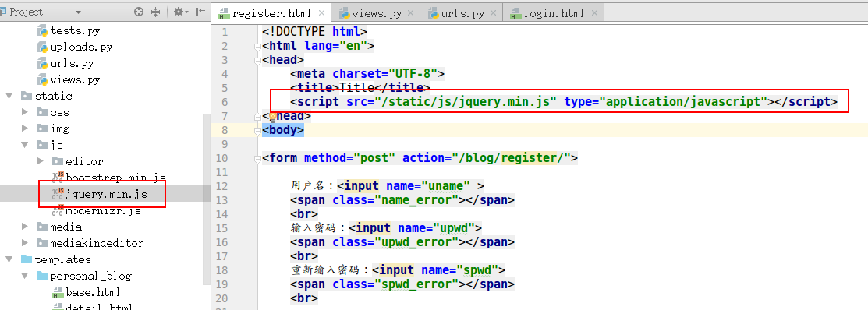Click the tests.py Python file icon
Screen dimensions: 868x310
(x=42, y=31)
